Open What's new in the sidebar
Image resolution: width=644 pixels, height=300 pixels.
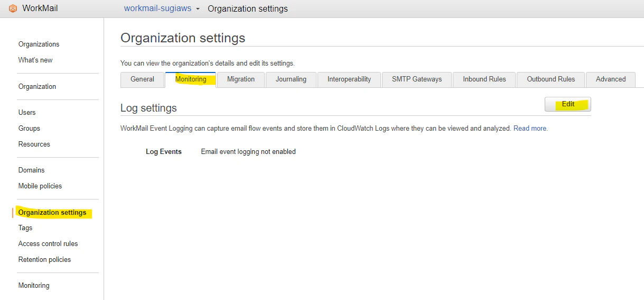[35, 60]
